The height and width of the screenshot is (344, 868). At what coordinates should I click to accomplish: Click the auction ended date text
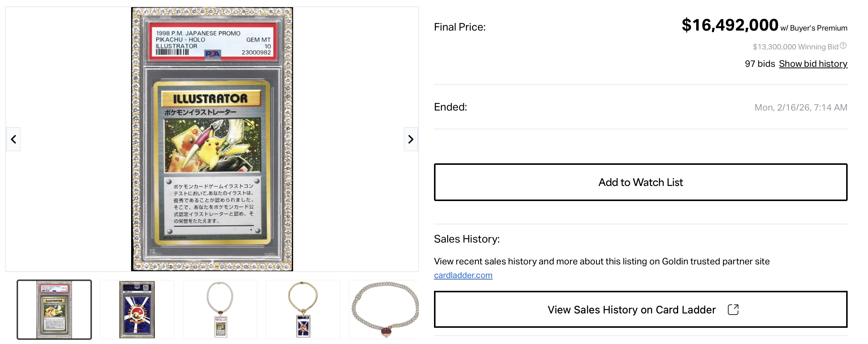801,107
